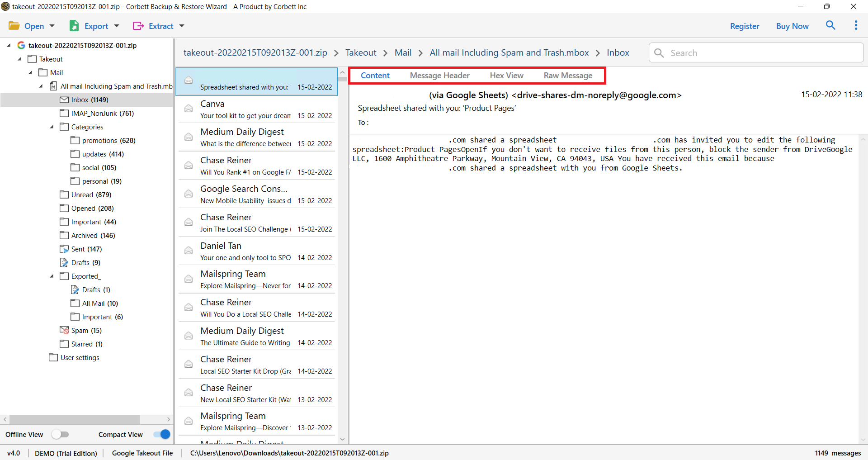Viewport: 868px width, 460px height.
Task: Click the magnifier search icon in toolbar
Action: pyautogui.click(x=830, y=25)
